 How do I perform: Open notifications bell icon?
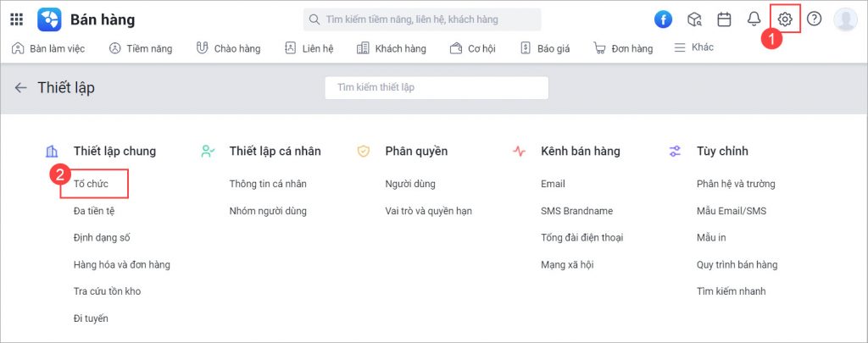(x=754, y=19)
